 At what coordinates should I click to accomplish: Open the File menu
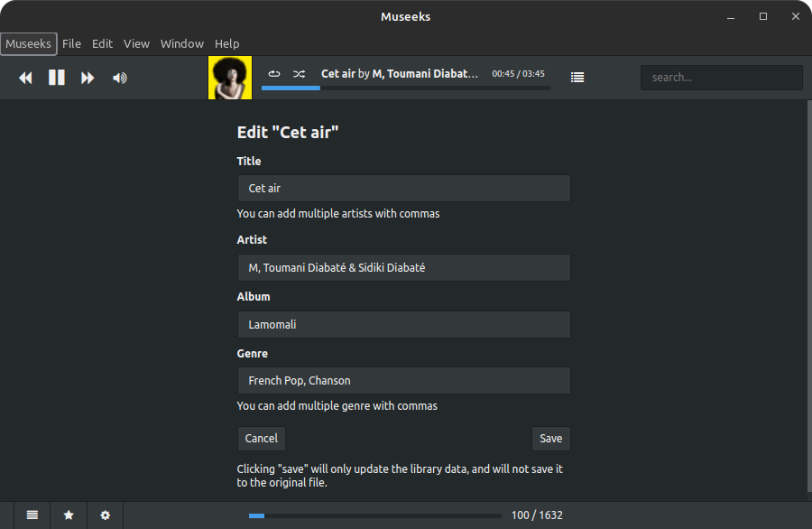pos(71,43)
